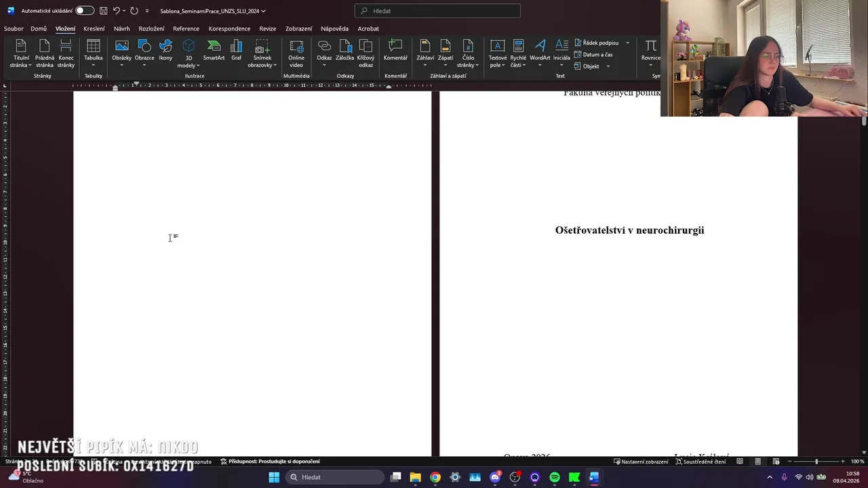Open Spotify from the taskbar
This screenshot has height=488, width=868.
coord(555,477)
